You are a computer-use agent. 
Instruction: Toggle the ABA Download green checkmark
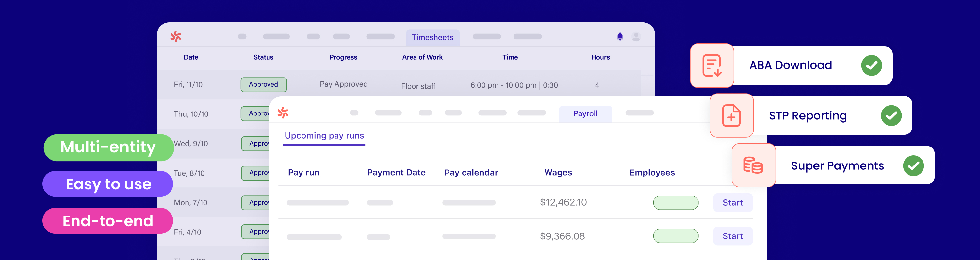pyautogui.click(x=871, y=65)
